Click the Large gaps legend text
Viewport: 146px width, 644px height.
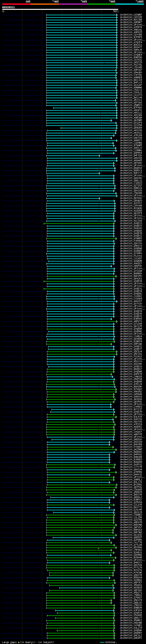(28, 642)
